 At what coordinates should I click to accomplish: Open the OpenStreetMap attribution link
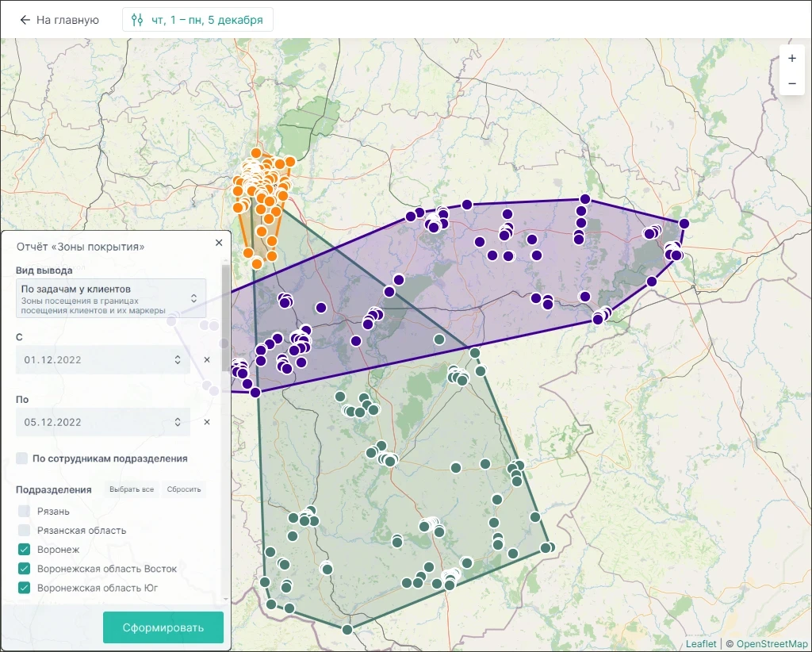point(772,644)
